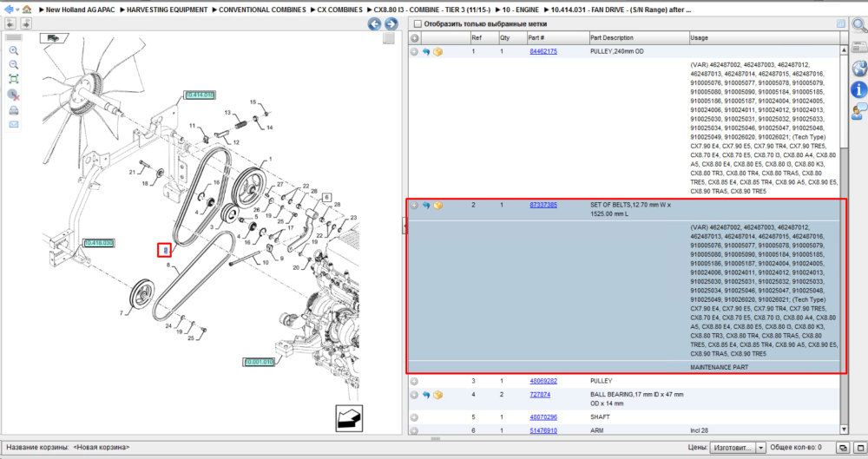Click blue replacement arrow for part 87337385
The height and width of the screenshot is (459, 868).
(x=426, y=206)
